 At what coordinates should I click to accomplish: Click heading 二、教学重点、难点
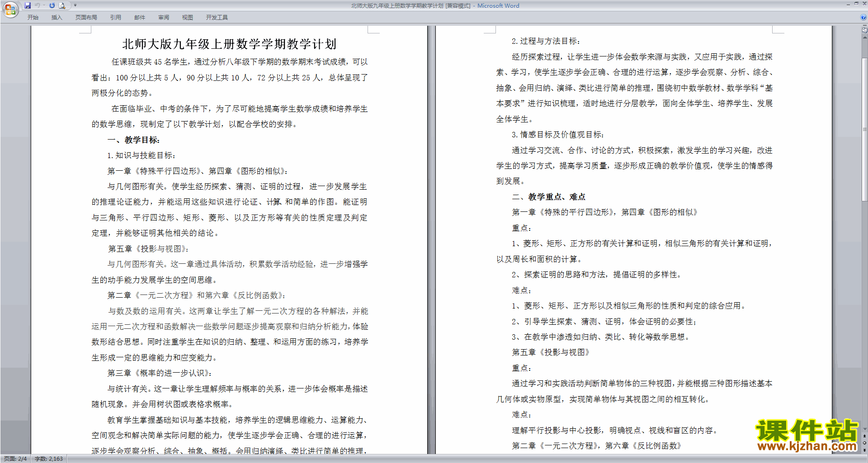(549, 197)
